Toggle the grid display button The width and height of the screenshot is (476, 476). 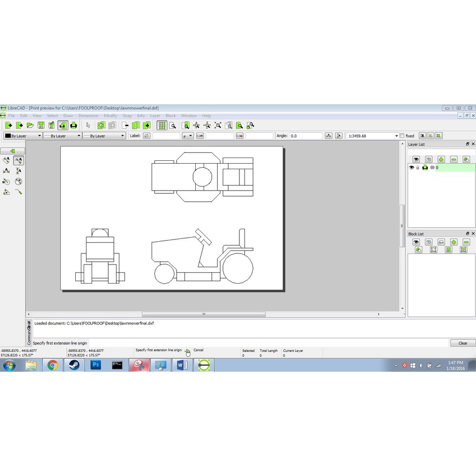[162, 126]
